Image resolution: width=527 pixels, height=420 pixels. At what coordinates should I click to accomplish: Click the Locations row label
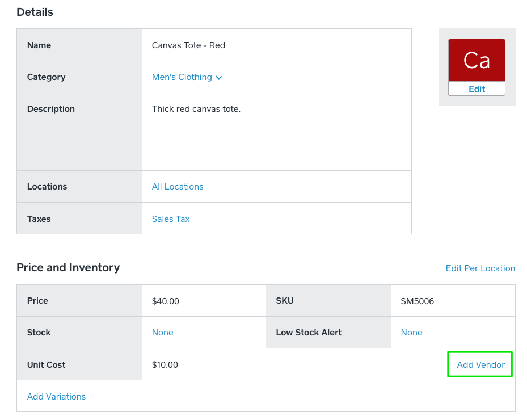47,187
